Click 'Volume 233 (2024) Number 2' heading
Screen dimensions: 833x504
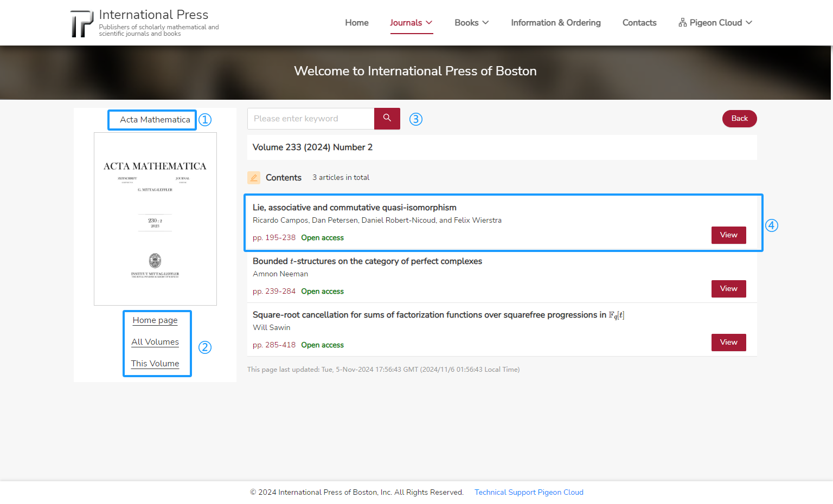(312, 147)
